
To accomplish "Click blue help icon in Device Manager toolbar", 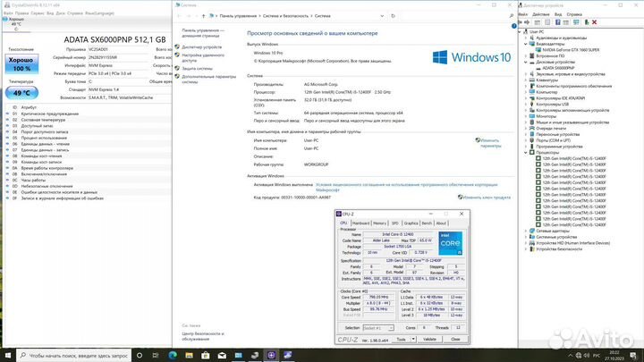I will (557, 22).
